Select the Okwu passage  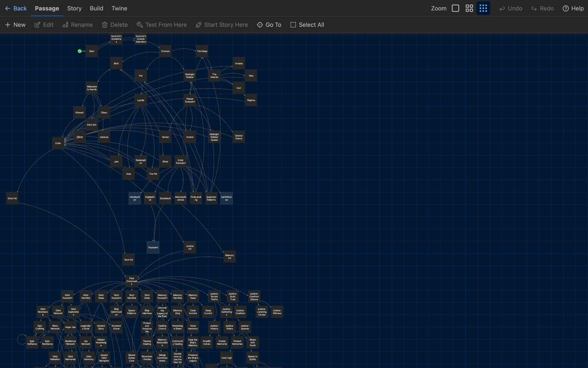click(x=104, y=113)
